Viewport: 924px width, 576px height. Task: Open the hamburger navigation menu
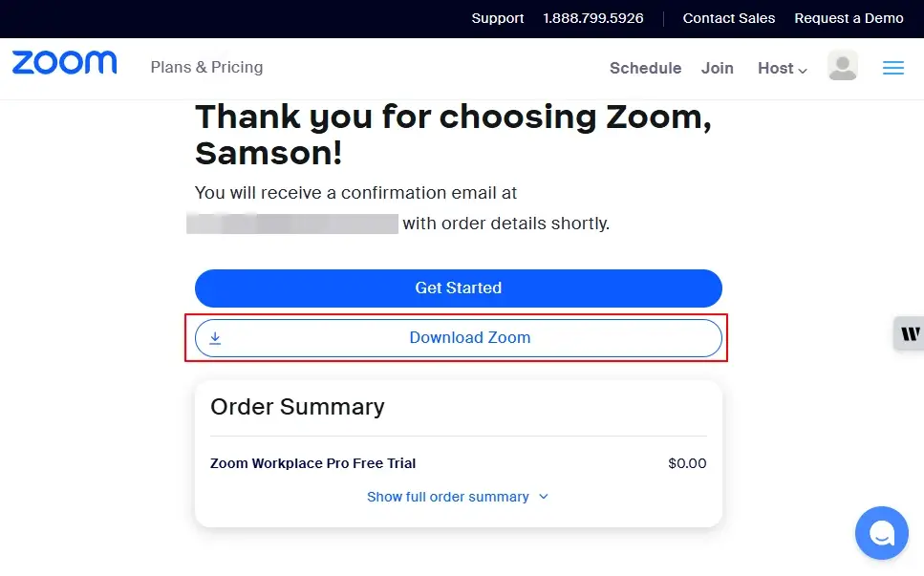pyautogui.click(x=893, y=68)
